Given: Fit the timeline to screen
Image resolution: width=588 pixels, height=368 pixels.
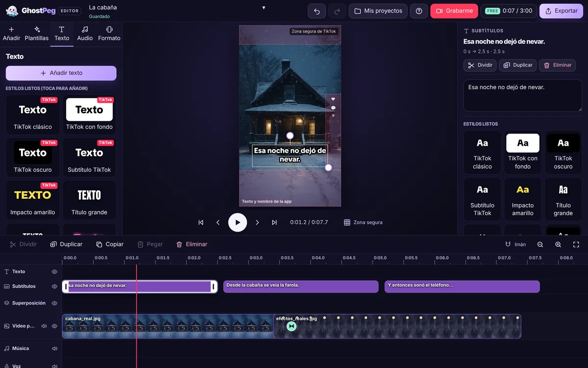Looking at the screenshot, I should pyautogui.click(x=576, y=244).
